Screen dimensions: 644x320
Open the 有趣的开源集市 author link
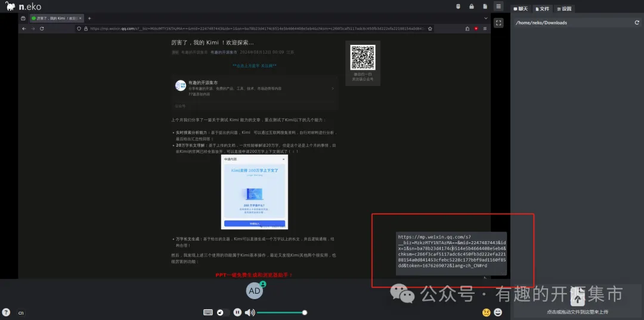click(x=224, y=52)
